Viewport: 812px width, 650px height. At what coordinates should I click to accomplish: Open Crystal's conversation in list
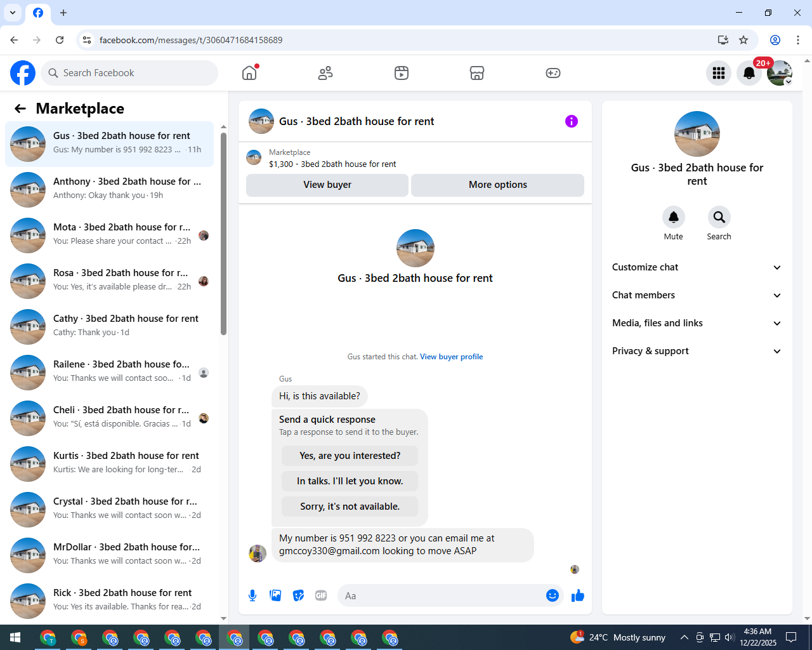tap(110, 510)
